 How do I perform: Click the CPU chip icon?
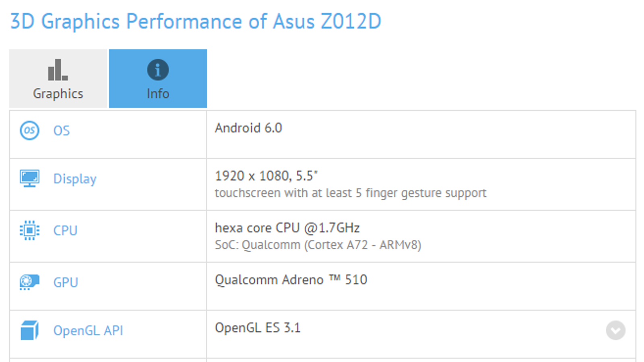29,230
